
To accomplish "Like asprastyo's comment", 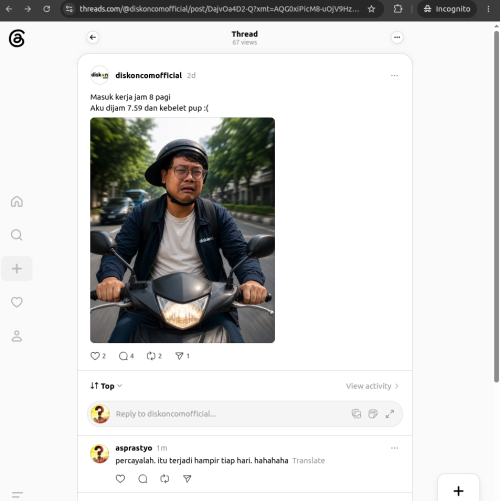I will point(120,479).
